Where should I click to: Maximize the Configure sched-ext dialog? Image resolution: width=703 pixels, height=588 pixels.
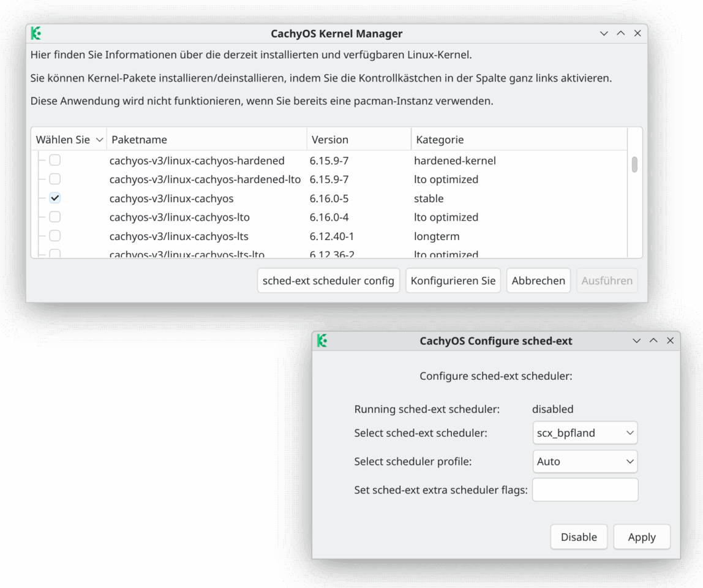(x=653, y=341)
